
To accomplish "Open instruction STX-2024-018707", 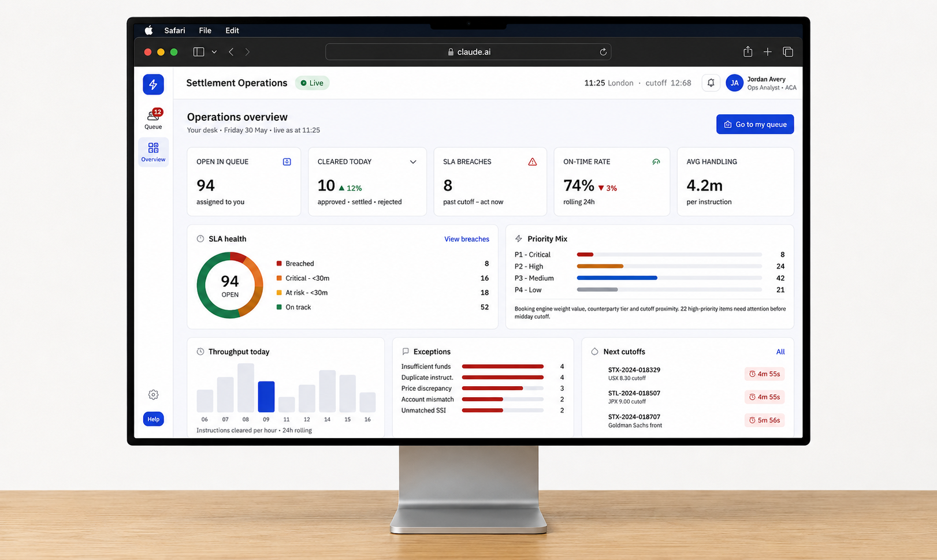I will (x=634, y=417).
